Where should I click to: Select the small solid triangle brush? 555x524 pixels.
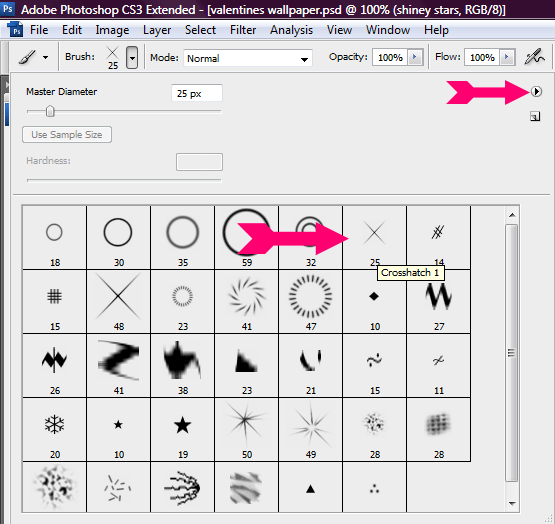coord(311,487)
